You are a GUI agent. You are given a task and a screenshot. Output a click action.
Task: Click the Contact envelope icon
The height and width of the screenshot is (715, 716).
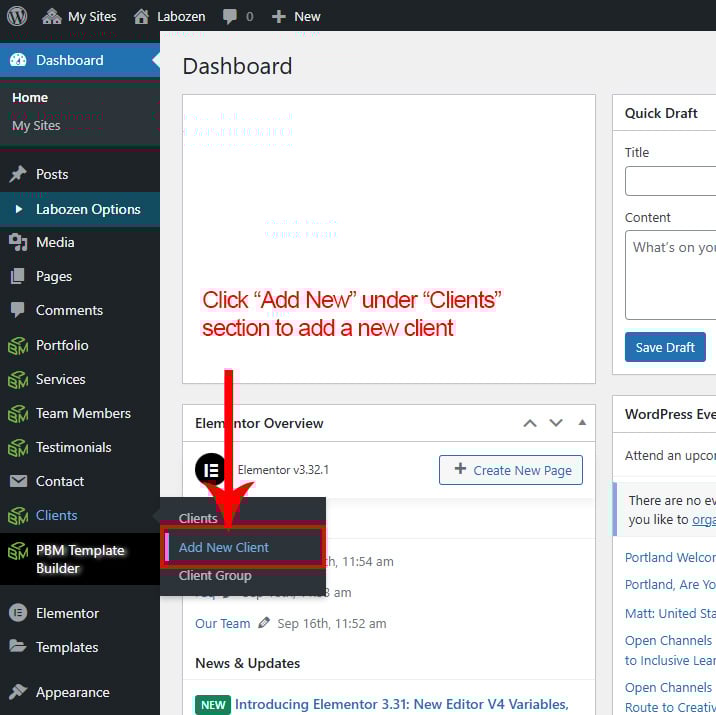tap(18, 481)
